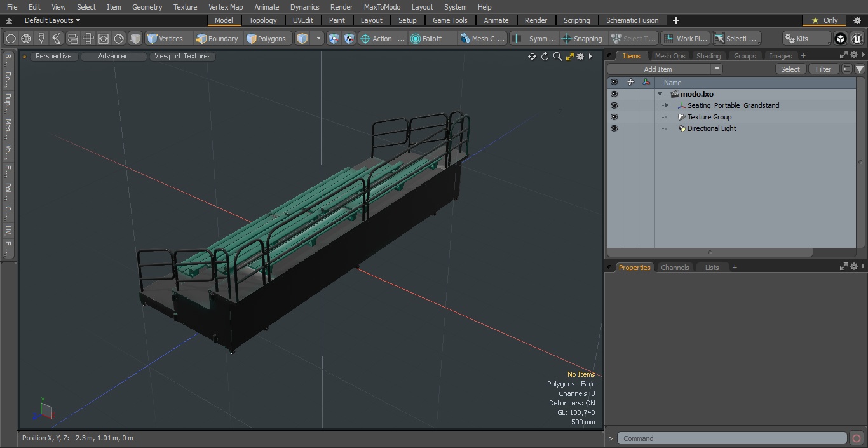Click the viewport pan move icon
The width and height of the screenshot is (868, 448).
pos(532,57)
